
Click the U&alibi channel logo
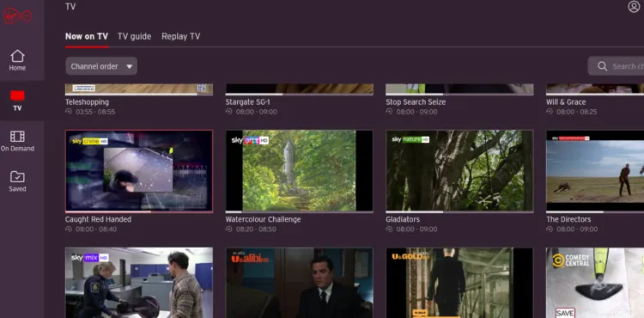click(250, 259)
